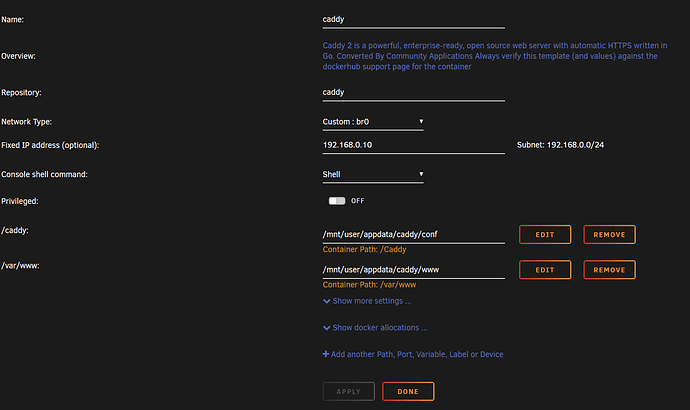This screenshot has width=690, height=410.
Task: Click into the Repository text field
Action: (413, 93)
